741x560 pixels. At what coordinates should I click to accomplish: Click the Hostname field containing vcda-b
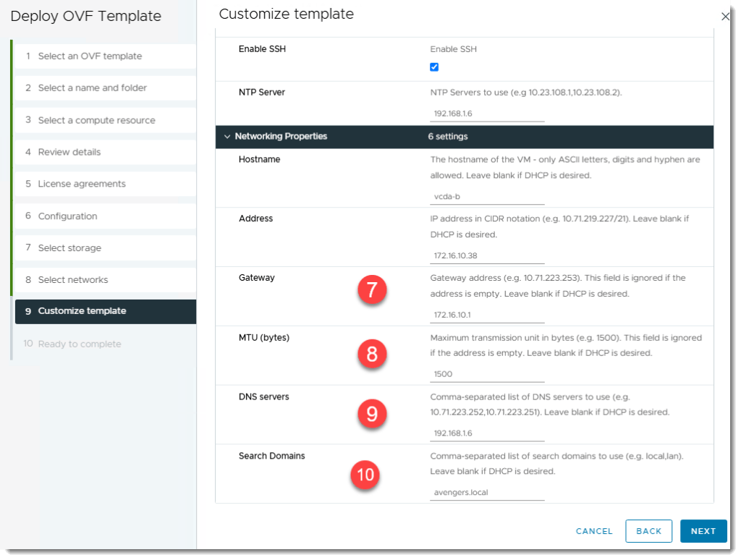point(486,196)
